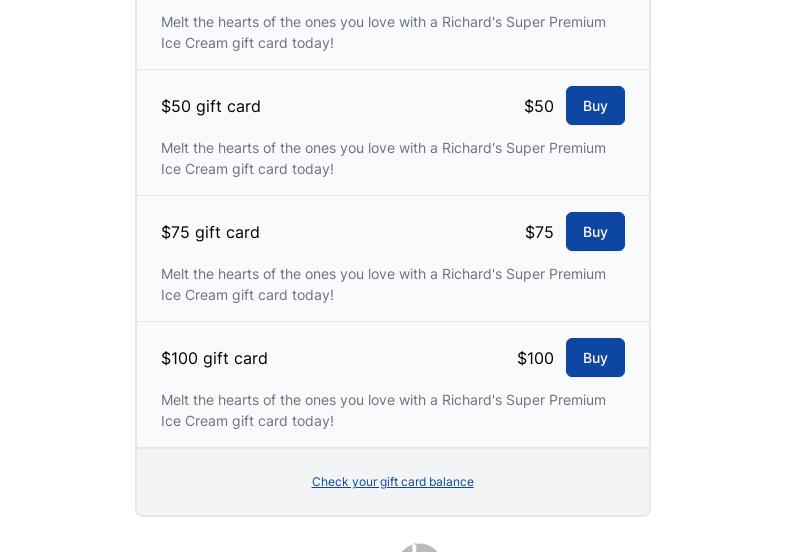Click the $75 price next to Buy
The width and height of the screenshot is (785, 552).
click(539, 232)
